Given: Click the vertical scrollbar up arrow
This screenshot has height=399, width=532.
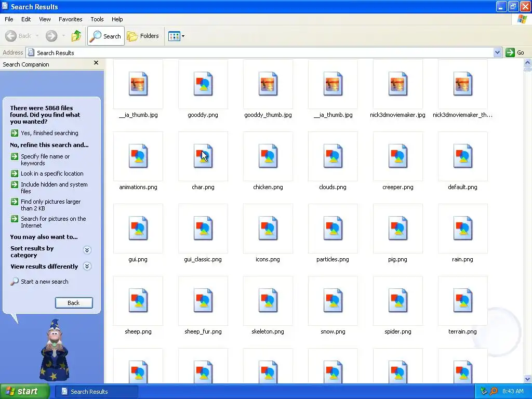Looking at the screenshot, I should click(x=527, y=63).
